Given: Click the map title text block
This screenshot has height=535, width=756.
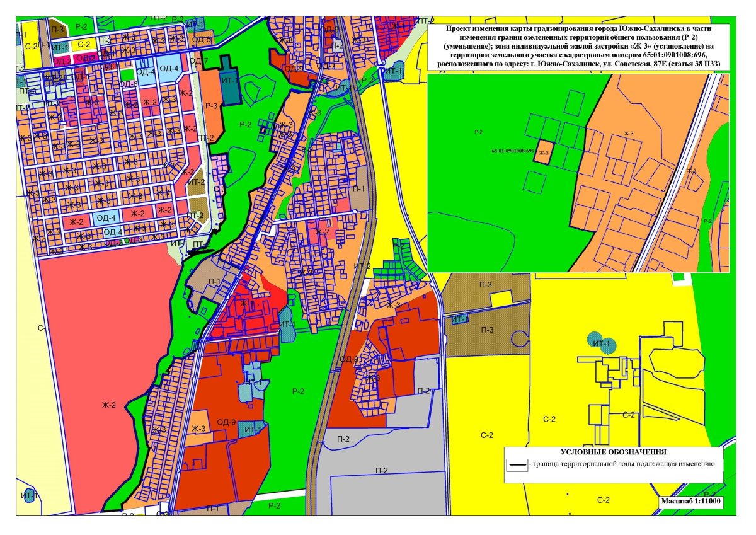Looking at the screenshot, I should point(578,47).
